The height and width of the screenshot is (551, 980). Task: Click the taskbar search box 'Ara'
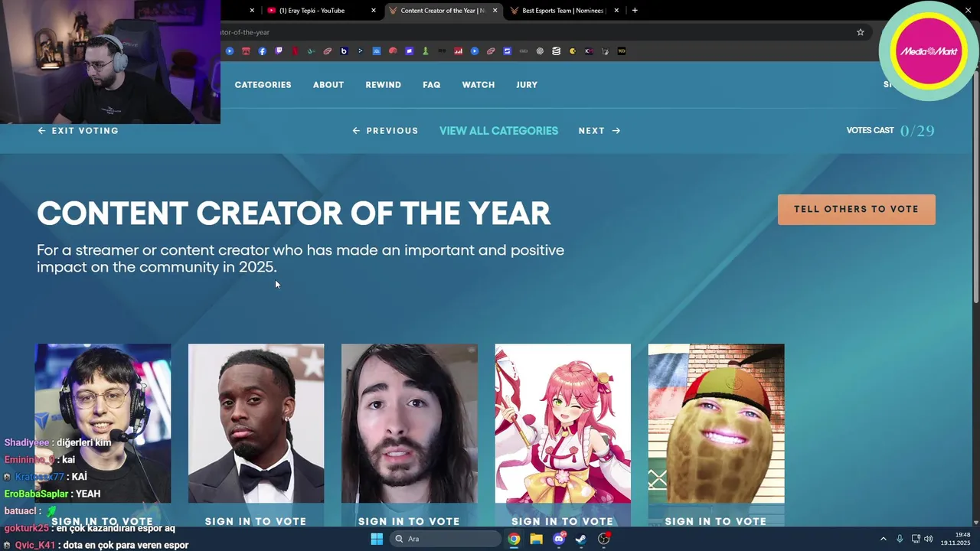click(x=446, y=539)
